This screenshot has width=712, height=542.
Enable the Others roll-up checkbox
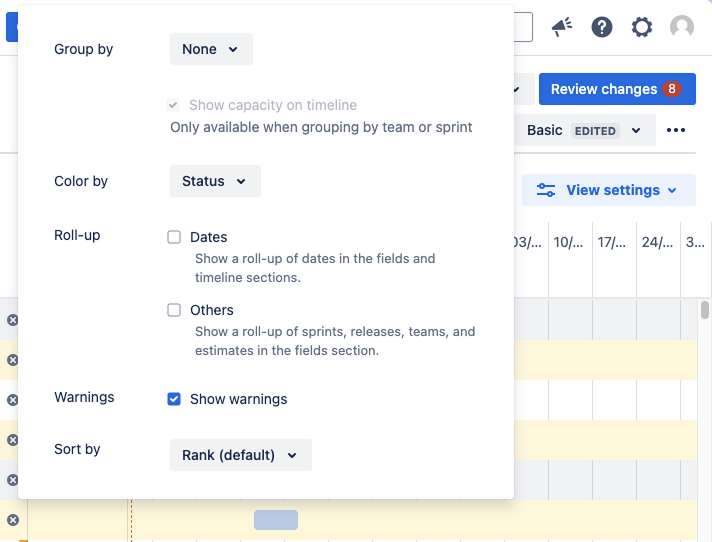[x=174, y=310]
